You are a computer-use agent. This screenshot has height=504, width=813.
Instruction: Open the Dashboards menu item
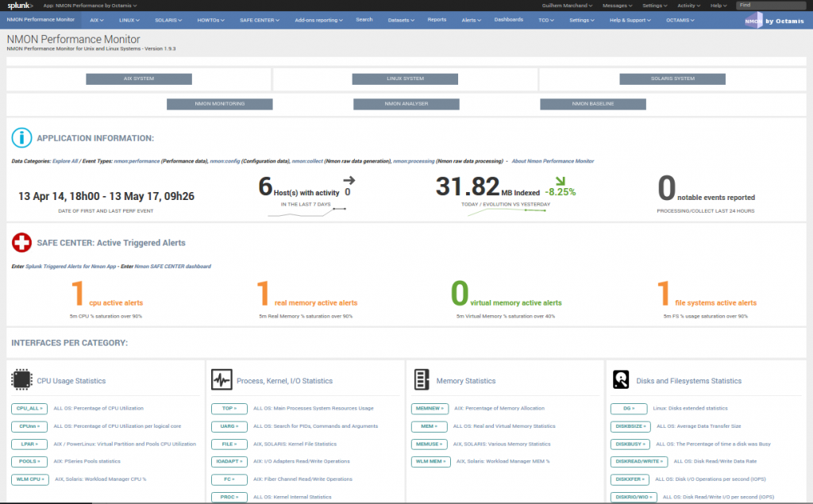point(509,20)
